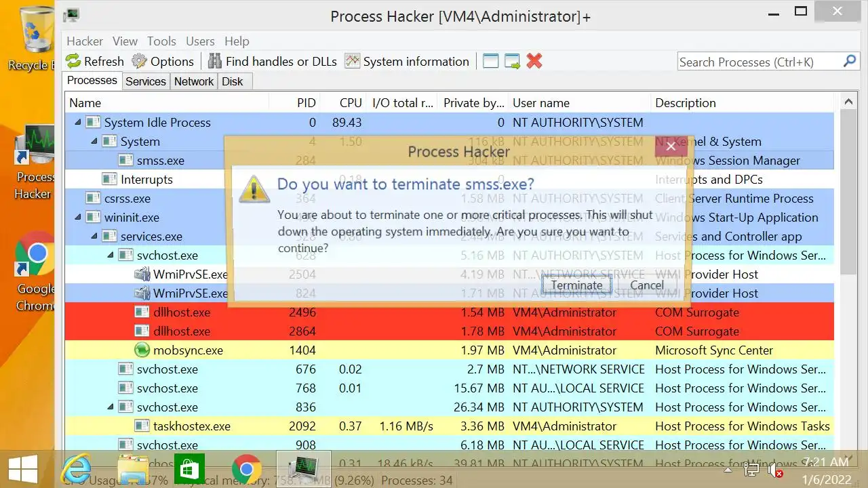868x488 pixels.
Task: Sort by Private bytes column header
Action: (x=473, y=103)
